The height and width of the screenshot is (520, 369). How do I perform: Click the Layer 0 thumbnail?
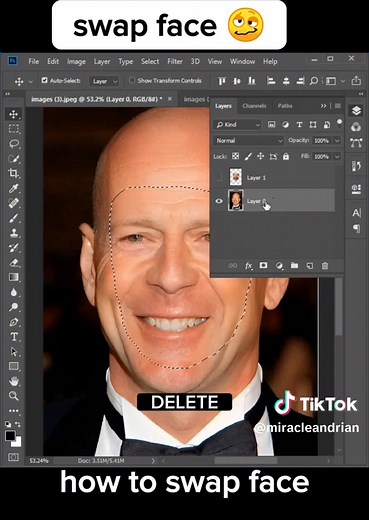click(x=235, y=200)
